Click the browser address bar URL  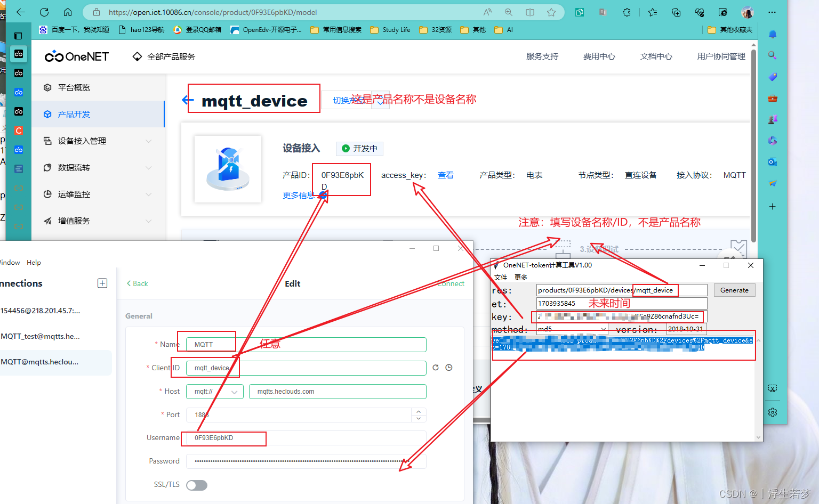click(x=213, y=12)
